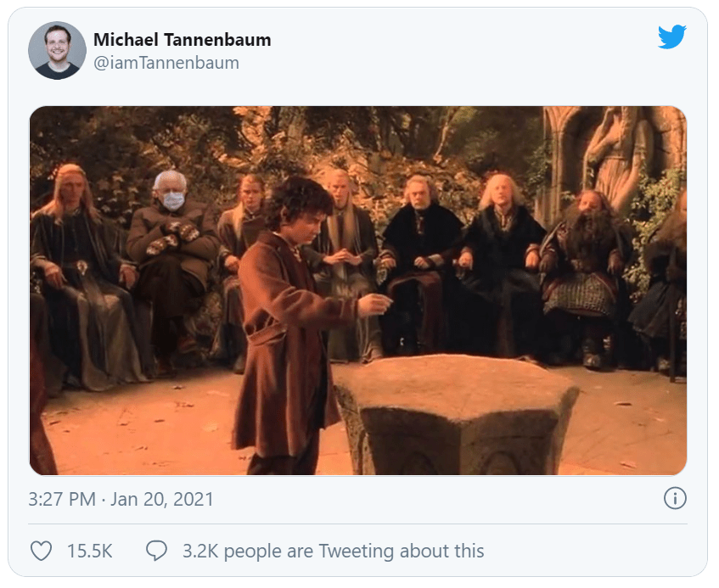Open the Twitter info circle icon

[x=674, y=498]
